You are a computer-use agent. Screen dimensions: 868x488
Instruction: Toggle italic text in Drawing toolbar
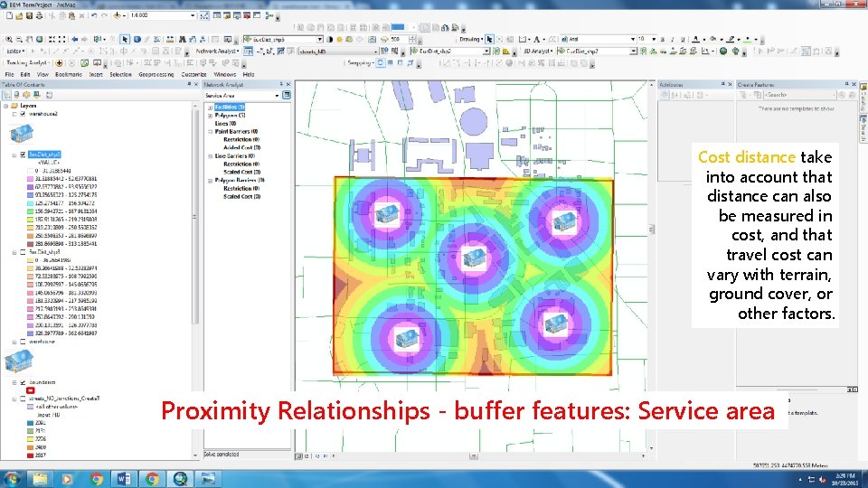tap(673, 39)
